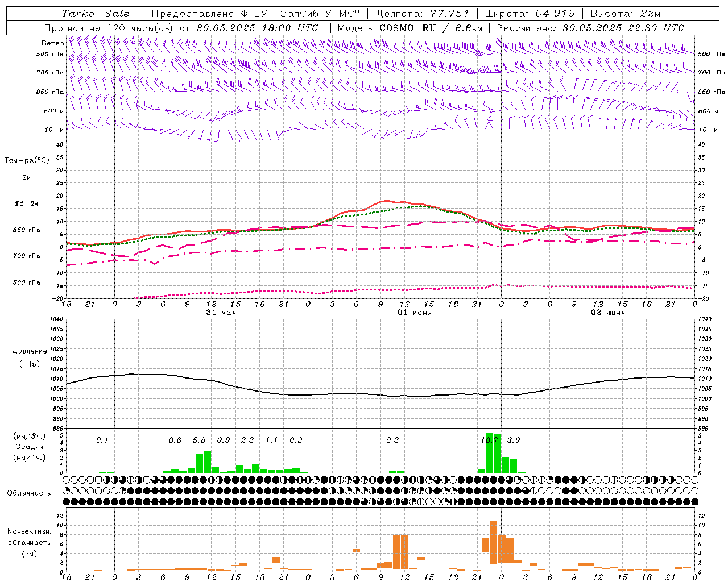Click the "3.9" precipitation total

coord(514,440)
